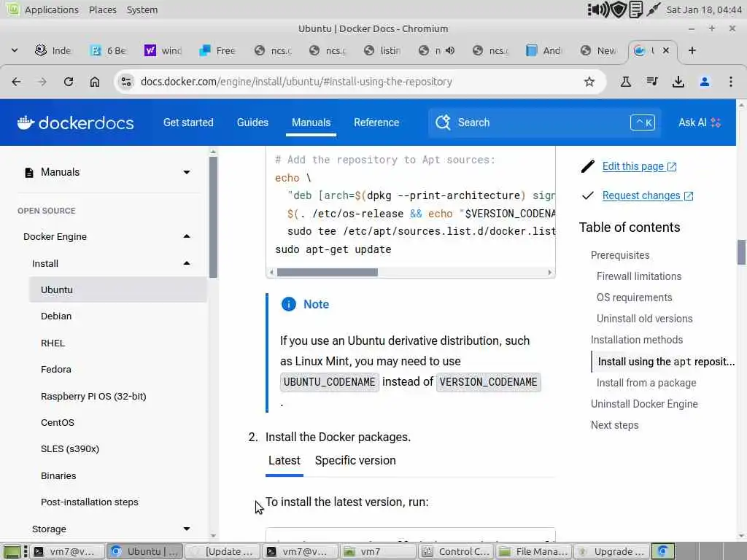Click into the docs Search field
The image size is (747, 560).
click(x=544, y=122)
